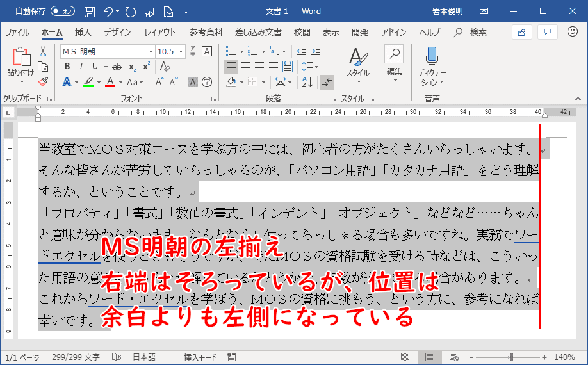588x365 pixels.
Task: Click Decrease Indent icon
Action: [x=302, y=51]
